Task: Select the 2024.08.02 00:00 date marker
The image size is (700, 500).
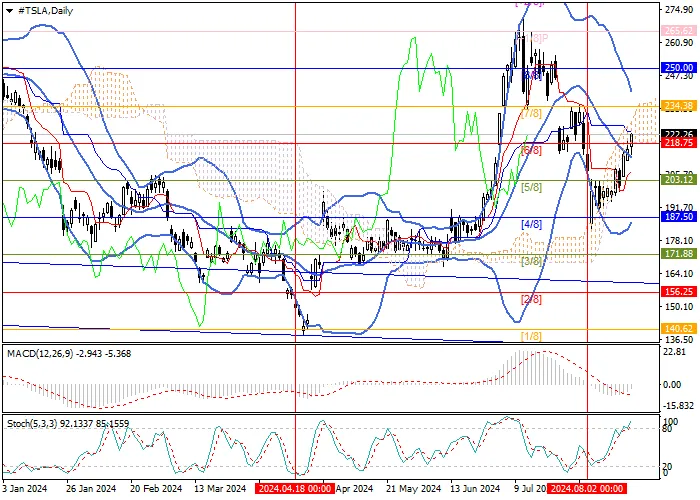Action: (x=587, y=489)
